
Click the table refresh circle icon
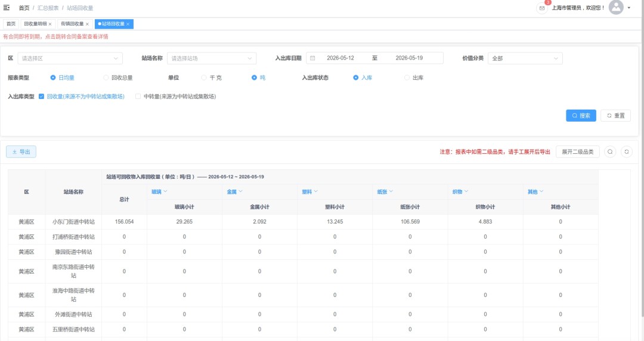[x=626, y=151]
